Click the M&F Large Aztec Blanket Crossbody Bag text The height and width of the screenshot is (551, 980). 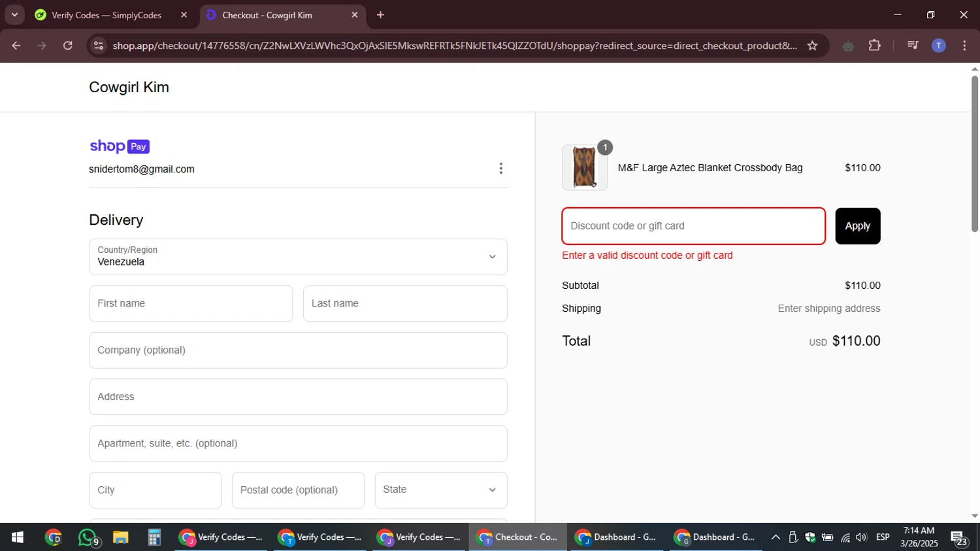710,168
